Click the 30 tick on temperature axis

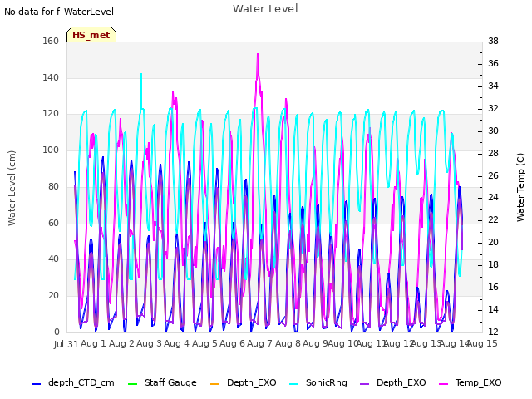pyautogui.click(x=493, y=131)
